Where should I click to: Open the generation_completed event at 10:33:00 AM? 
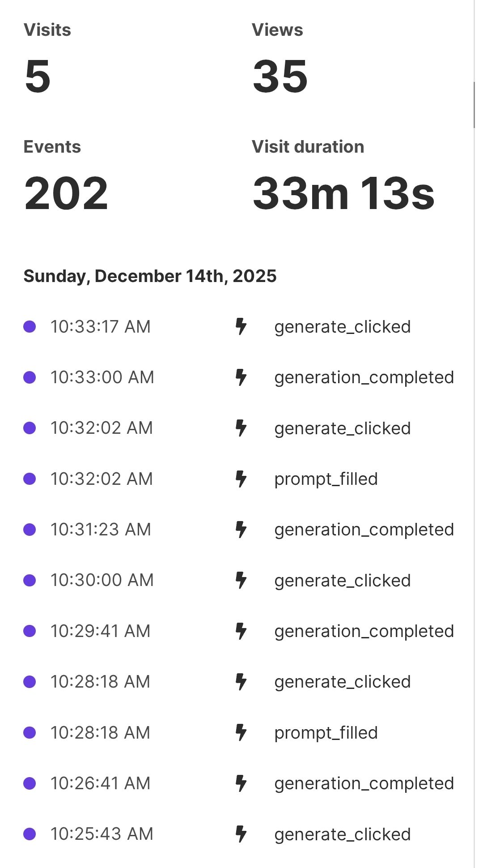364,377
